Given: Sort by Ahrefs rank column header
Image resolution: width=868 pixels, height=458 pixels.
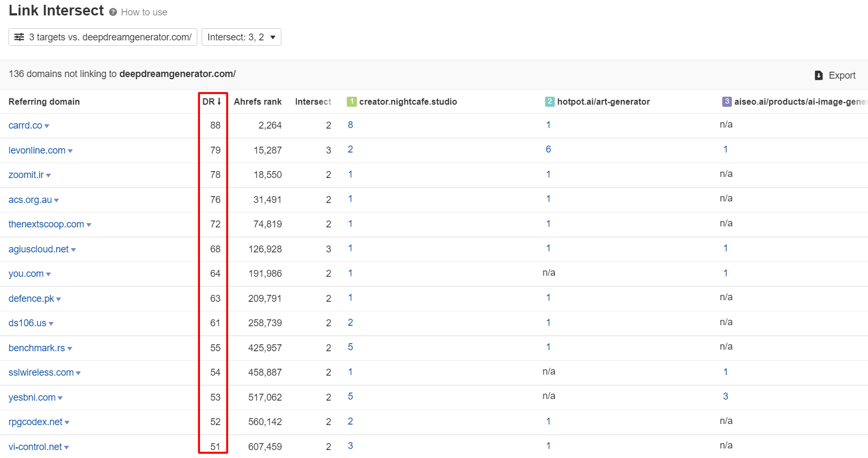Looking at the screenshot, I should pyautogui.click(x=257, y=101).
